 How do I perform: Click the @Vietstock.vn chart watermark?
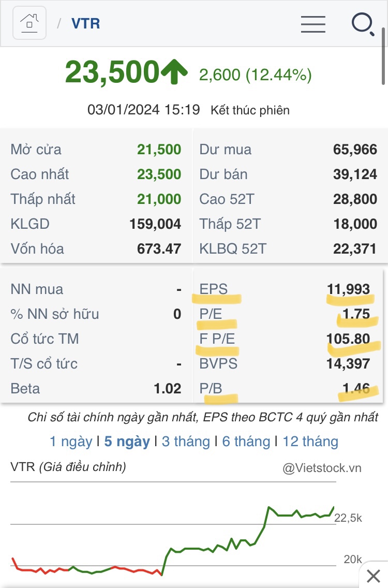click(x=322, y=468)
